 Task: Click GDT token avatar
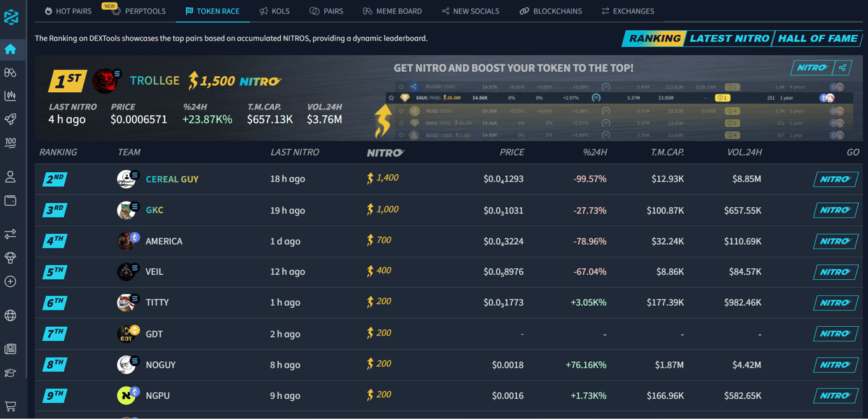pyautogui.click(x=126, y=334)
